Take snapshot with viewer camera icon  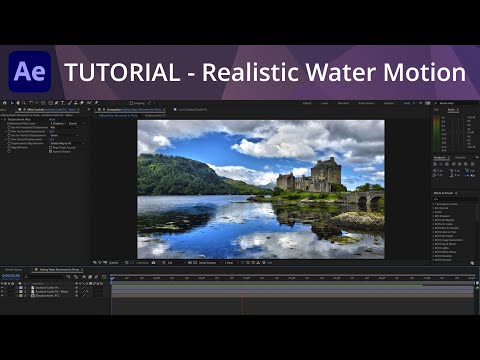[x=153, y=263]
